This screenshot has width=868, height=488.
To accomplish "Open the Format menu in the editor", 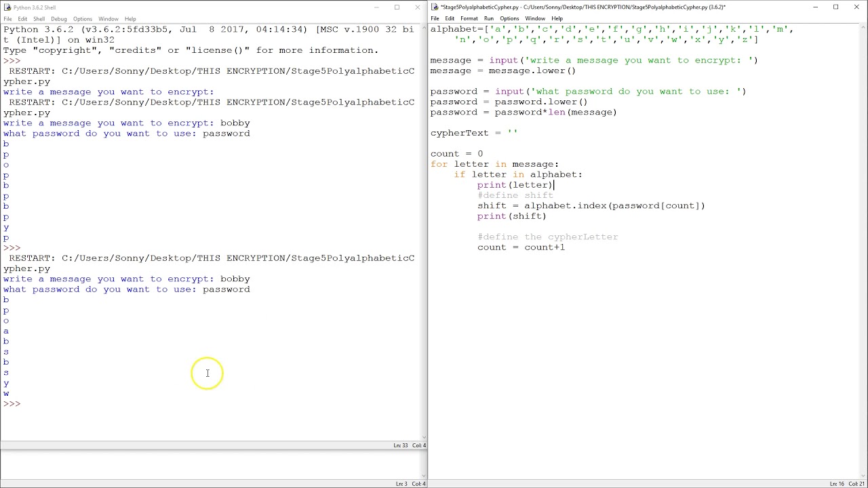I will tap(469, 18).
